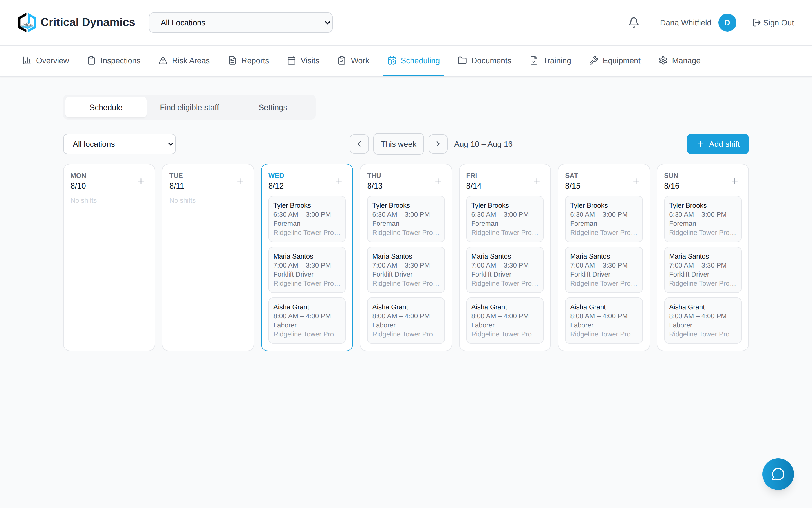Click Monday's No shifts text
The height and width of the screenshot is (508, 812).
pos(83,200)
